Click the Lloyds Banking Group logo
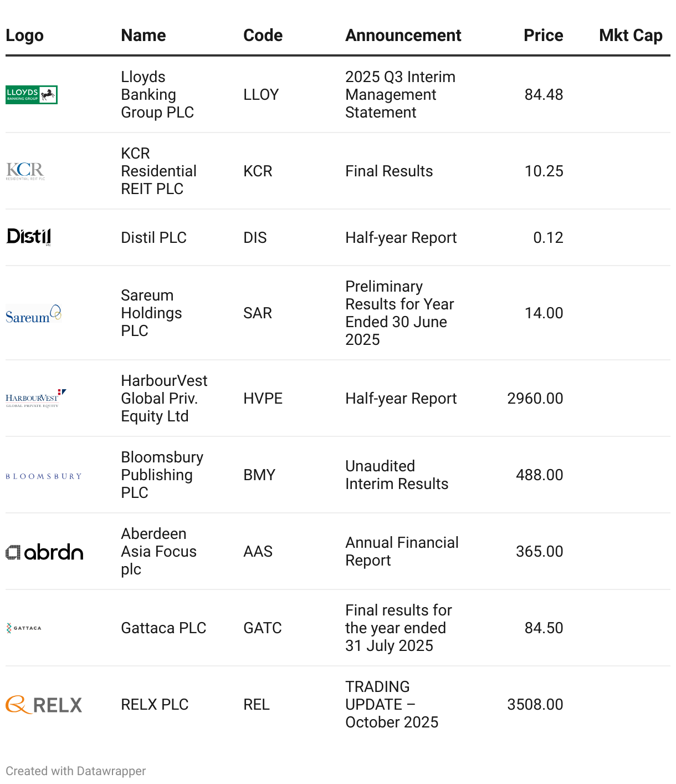 32,95
